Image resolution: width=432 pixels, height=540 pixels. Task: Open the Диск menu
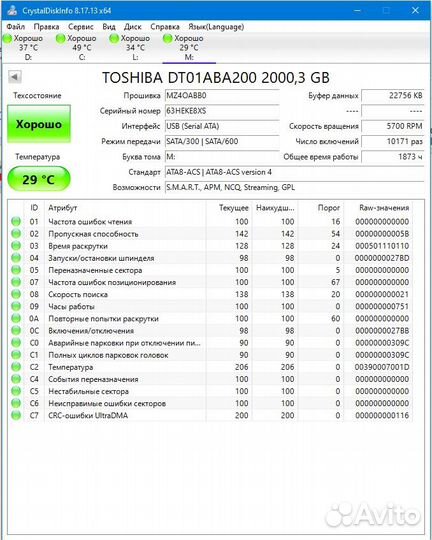click(x=133, y=27)
